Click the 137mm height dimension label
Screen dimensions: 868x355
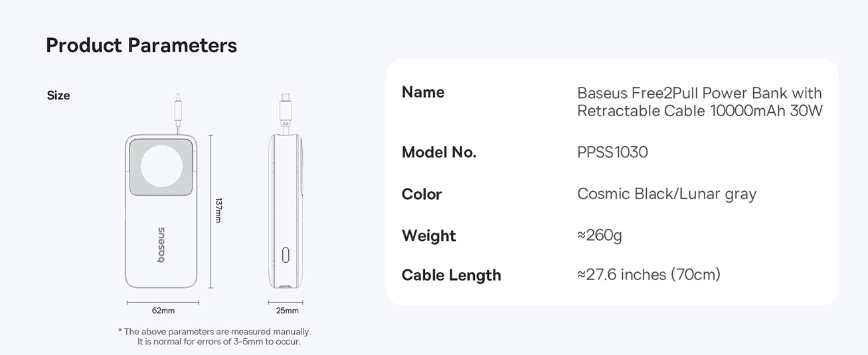click(217, 210)
